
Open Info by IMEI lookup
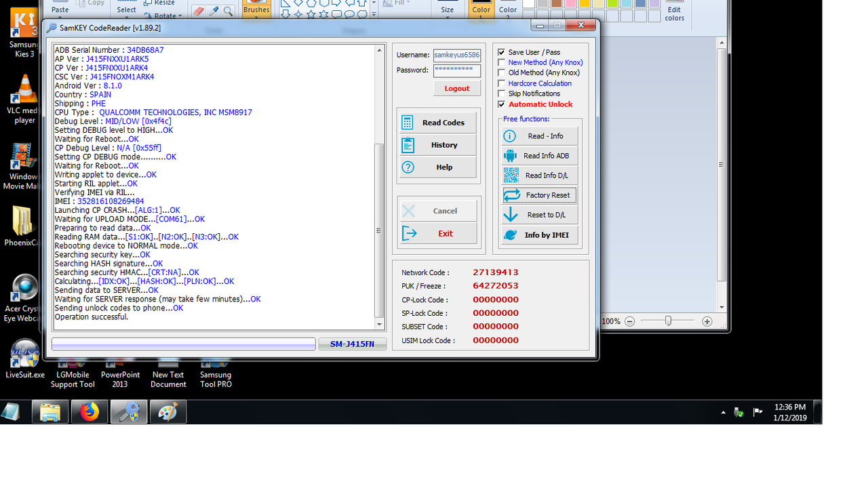click(x=540, y=235)
